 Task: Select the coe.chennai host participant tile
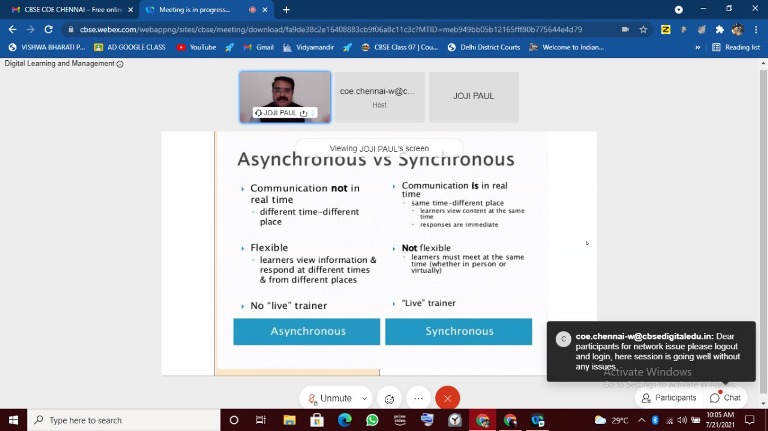point(379,97)
